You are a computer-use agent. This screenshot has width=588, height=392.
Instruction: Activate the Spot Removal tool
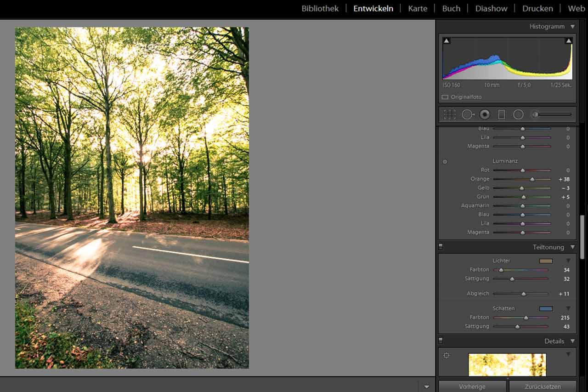click(x=468, y=114)
